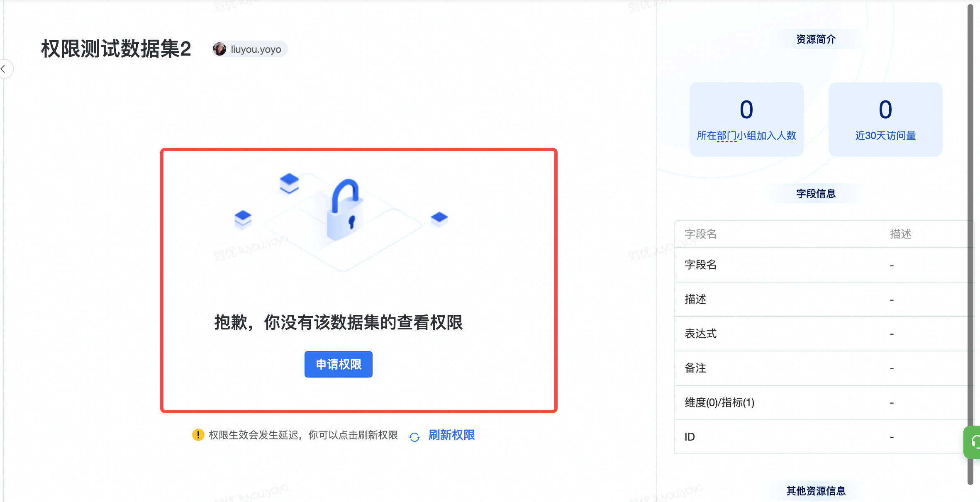
Task: Click the liuyou.yoyo avatar picture
Action: tap(219, 49)
